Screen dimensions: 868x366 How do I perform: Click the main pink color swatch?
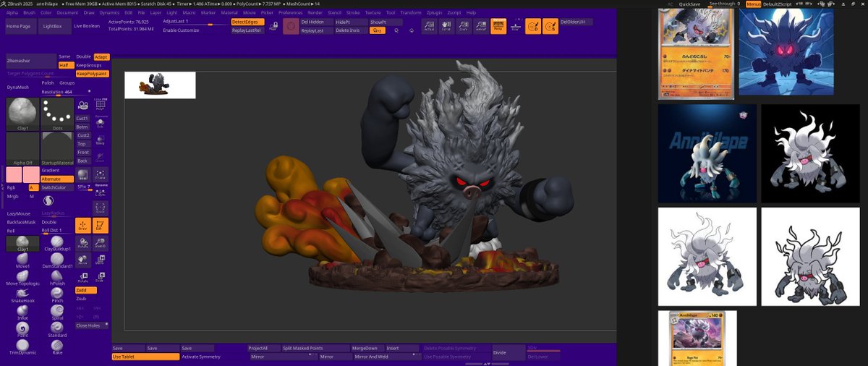click(14, 174)
